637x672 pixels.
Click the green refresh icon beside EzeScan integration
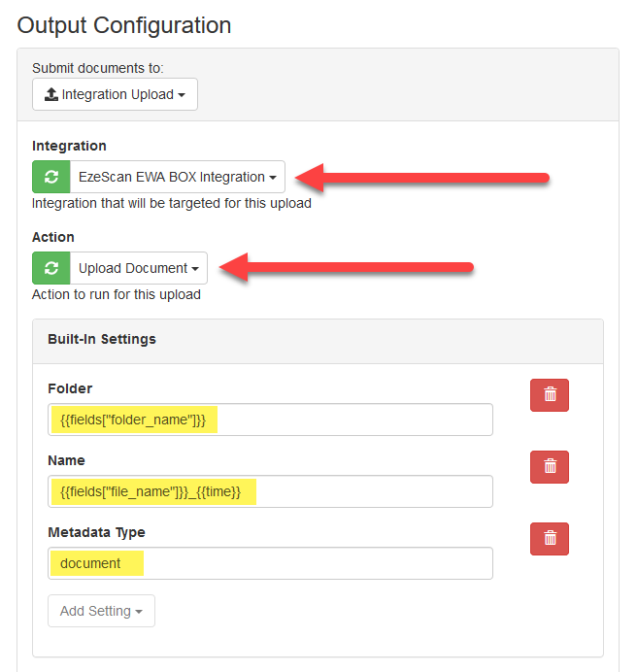coord(51,178)
